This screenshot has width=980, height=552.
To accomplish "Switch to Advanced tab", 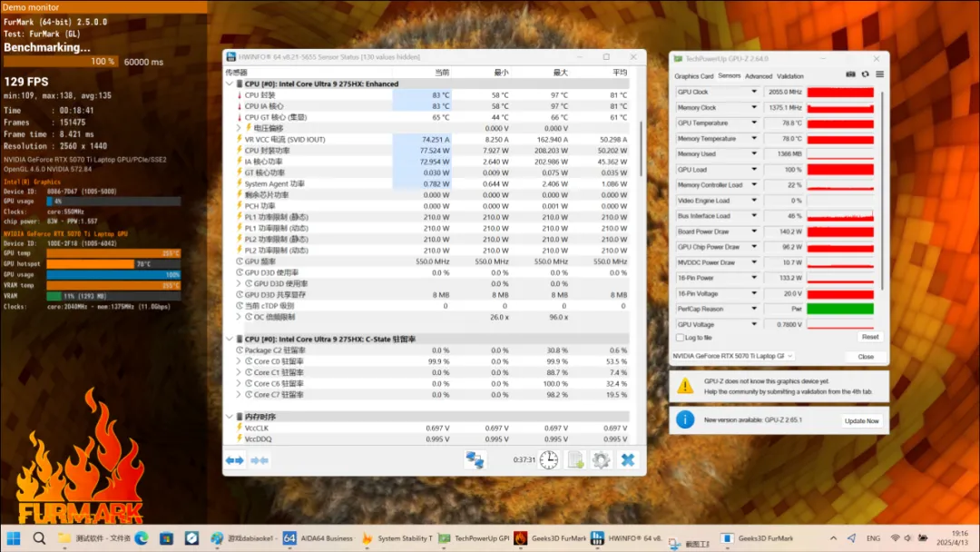I will point(759,76).
